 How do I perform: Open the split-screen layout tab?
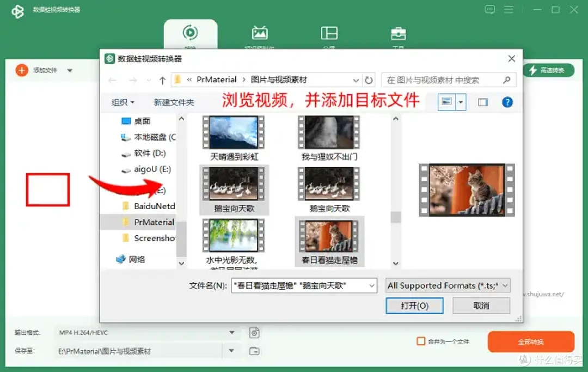tap(329, 33)
